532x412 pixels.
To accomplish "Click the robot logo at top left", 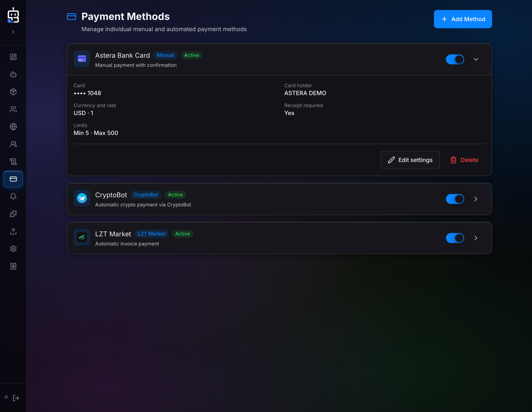I will point(13,15).
